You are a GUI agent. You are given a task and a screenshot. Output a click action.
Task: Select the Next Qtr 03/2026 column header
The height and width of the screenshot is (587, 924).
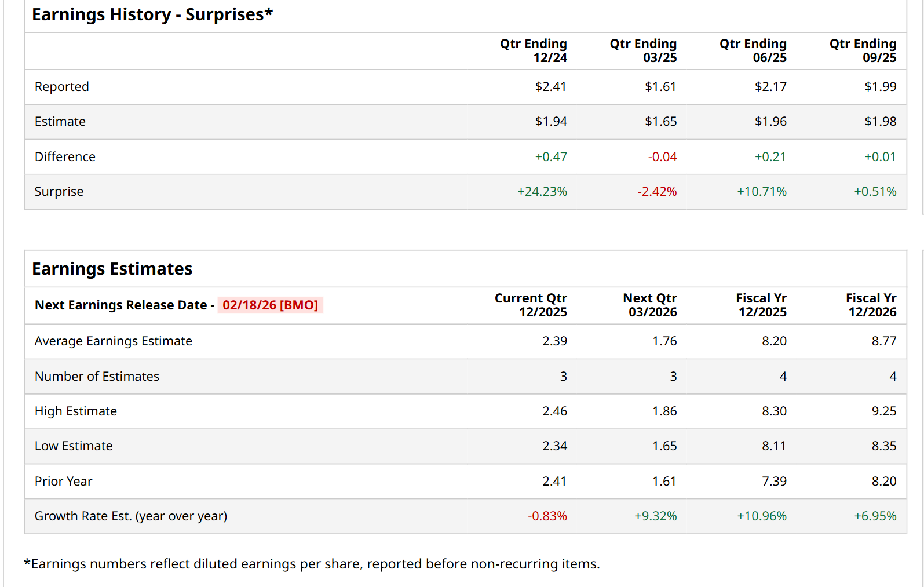pyautogui.click(x=649, y=305)
